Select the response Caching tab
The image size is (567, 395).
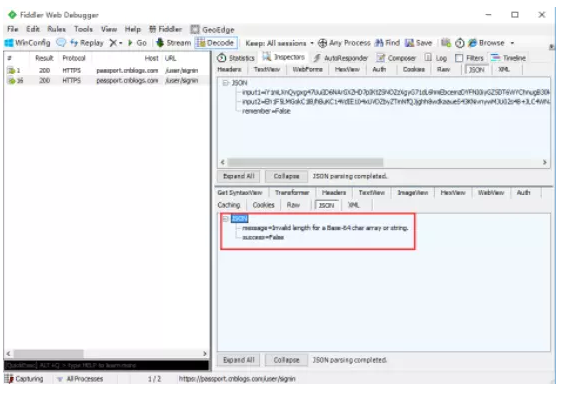229,205
